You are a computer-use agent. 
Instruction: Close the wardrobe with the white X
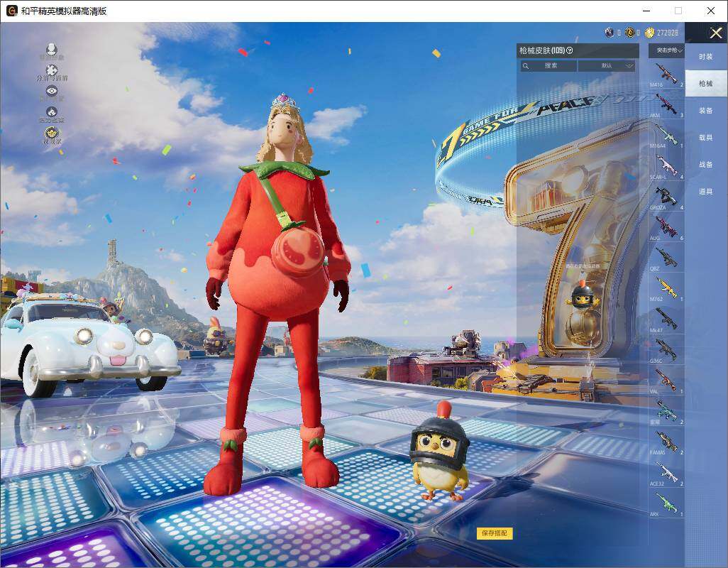[715, 33]
